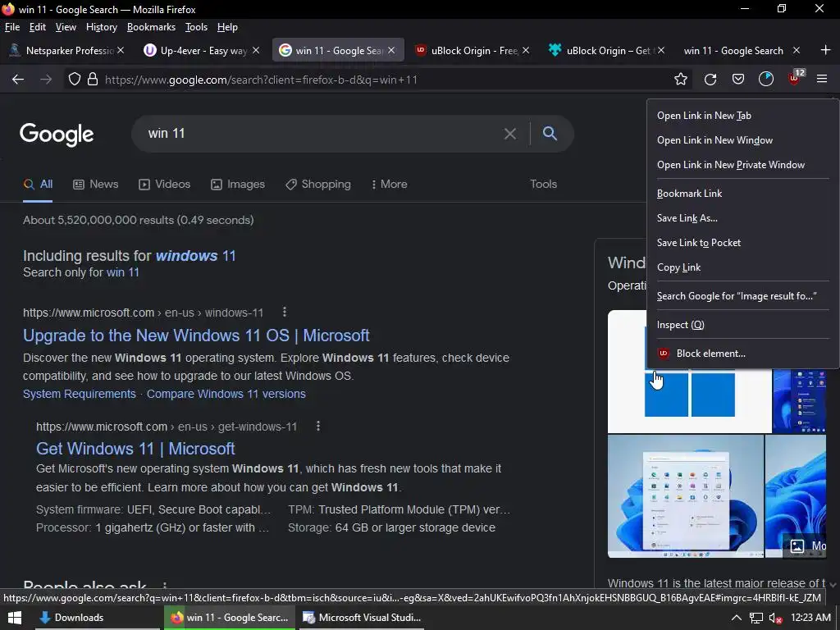840x630 pixels.
Task: Open Downloads from the taskbar
Action: pyautogui.click(x=98, y=618)
